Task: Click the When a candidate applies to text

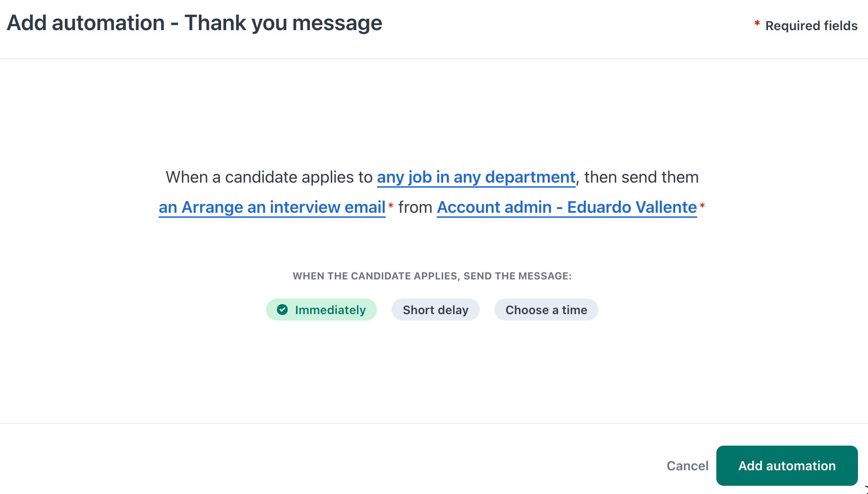Action: (x=269, y=177)
